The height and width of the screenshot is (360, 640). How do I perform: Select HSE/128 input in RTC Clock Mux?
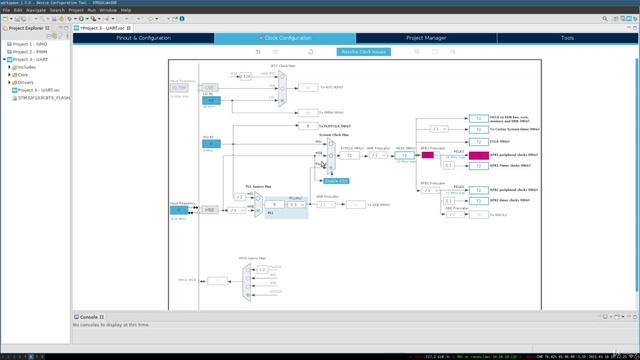tap(282, 76)
